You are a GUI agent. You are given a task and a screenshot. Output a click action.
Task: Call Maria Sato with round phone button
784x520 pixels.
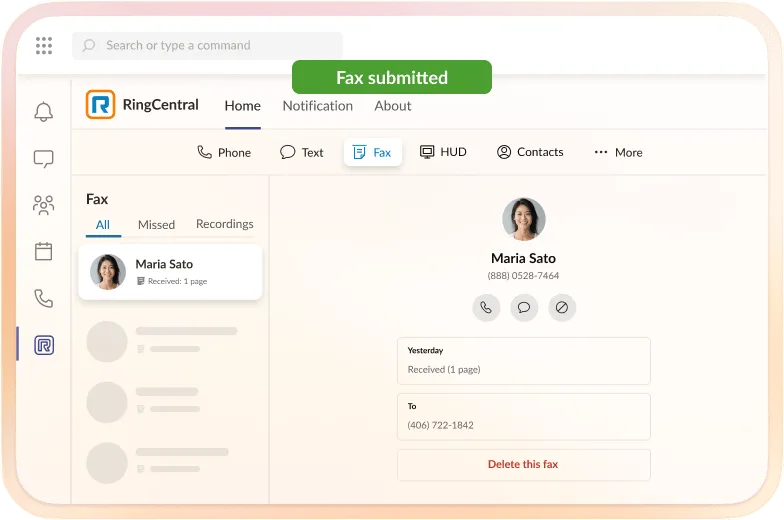tap(486, 307)
